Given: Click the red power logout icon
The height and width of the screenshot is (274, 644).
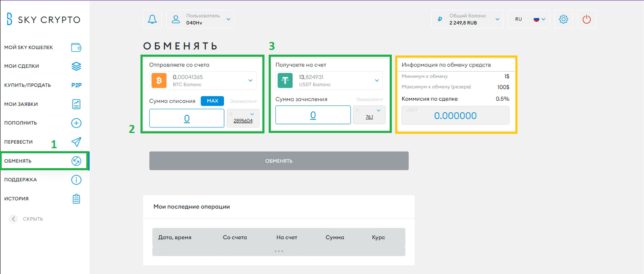Looking at the screenshot, I should click(x=586, y=19).
